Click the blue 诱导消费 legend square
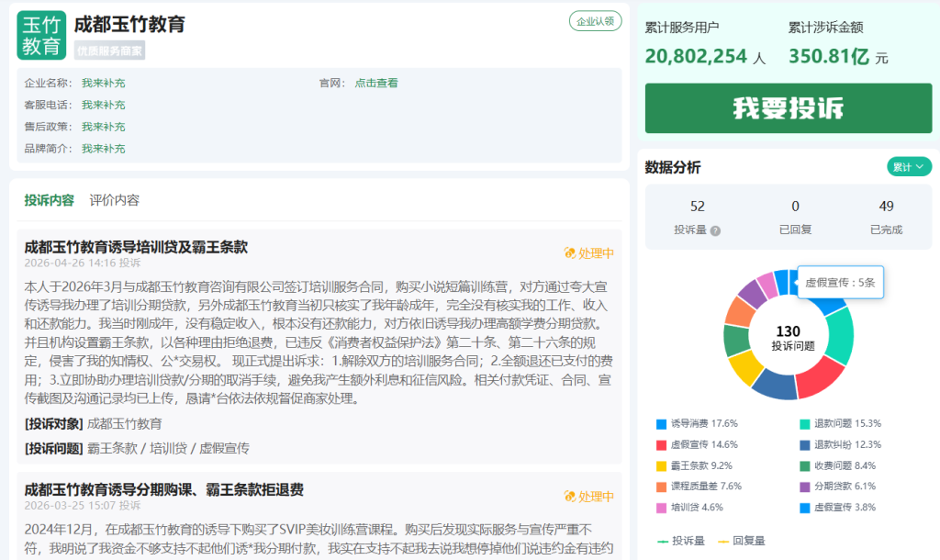The width and height of the screenshot is (940, 560). click(661, 424)
